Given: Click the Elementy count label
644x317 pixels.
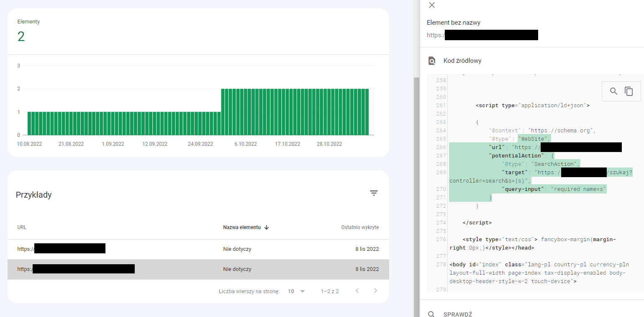Looking at the screenshot, I should click(x=28, y=21).
